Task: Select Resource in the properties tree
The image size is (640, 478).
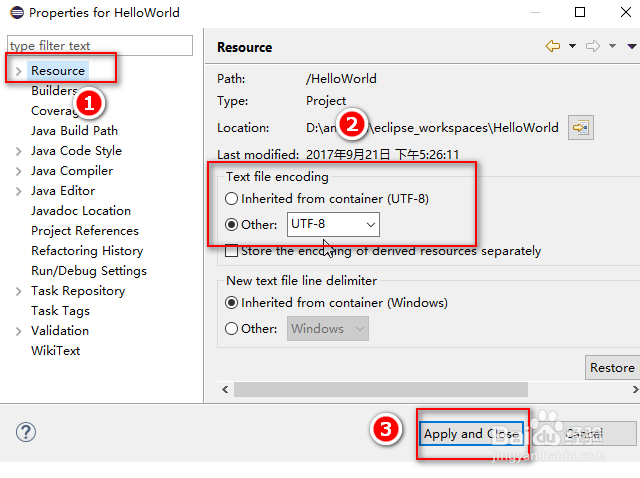Action: (x=58, y=71)
